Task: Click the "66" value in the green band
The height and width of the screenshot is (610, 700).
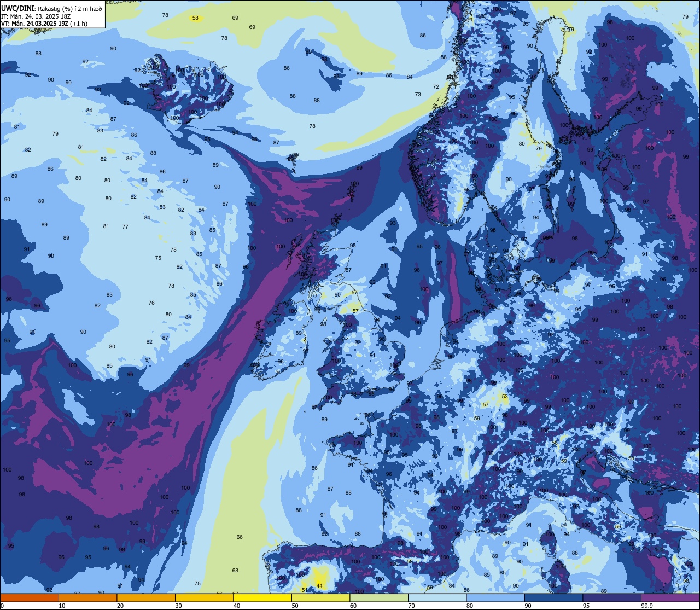Action: click(240, 537)
